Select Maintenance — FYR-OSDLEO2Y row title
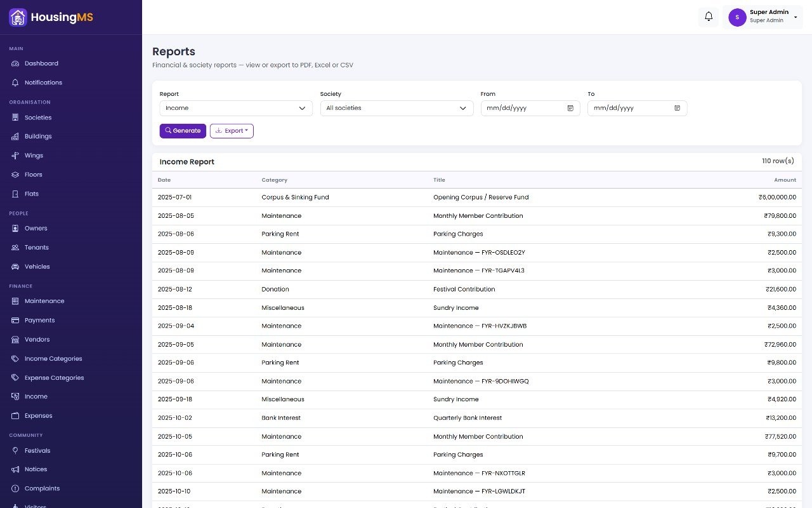Screen dimensions: 812x508 [479, 253]
